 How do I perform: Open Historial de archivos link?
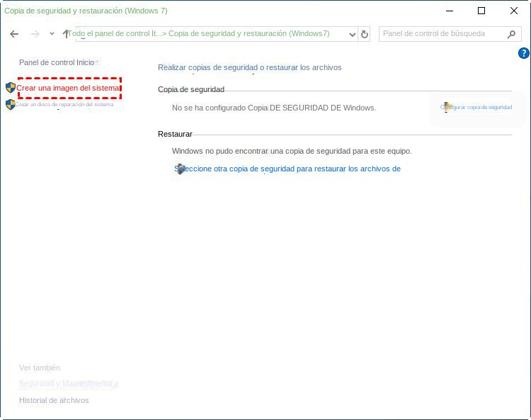point(54,400)
